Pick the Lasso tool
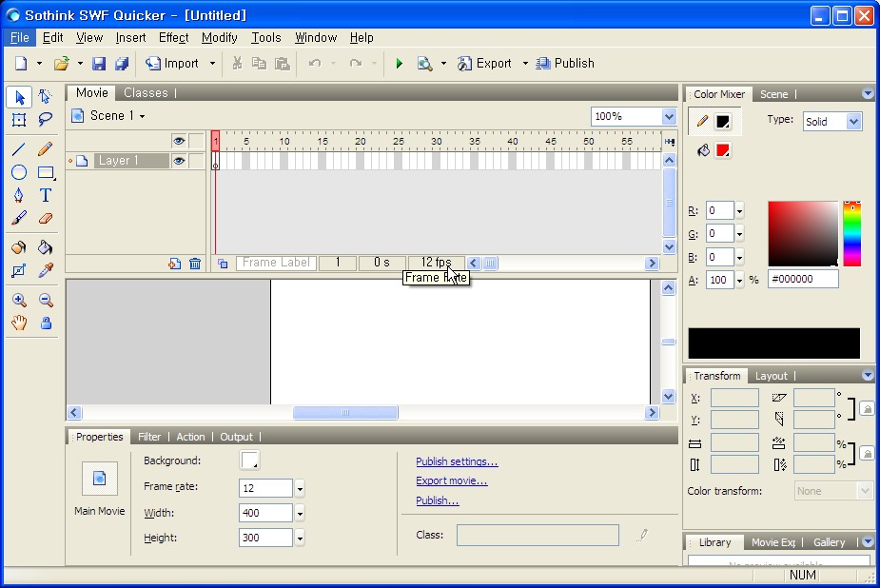 [x=46, y=120]
